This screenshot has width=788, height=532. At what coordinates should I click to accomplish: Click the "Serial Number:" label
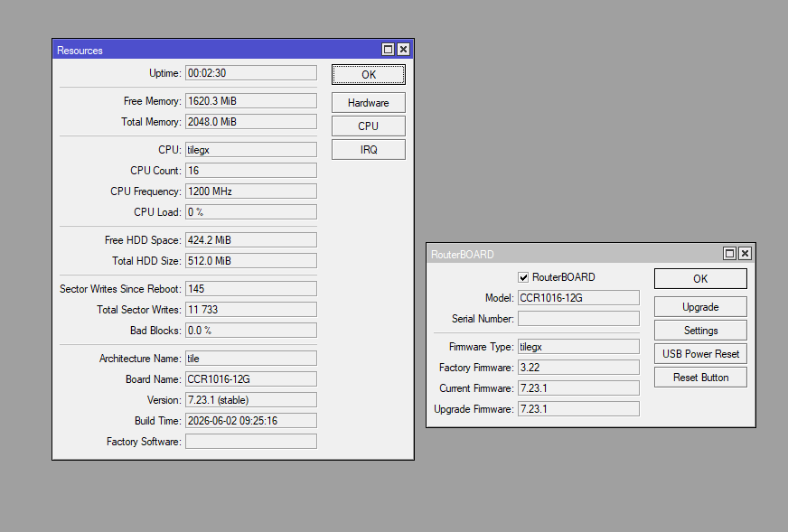(483, 319)
